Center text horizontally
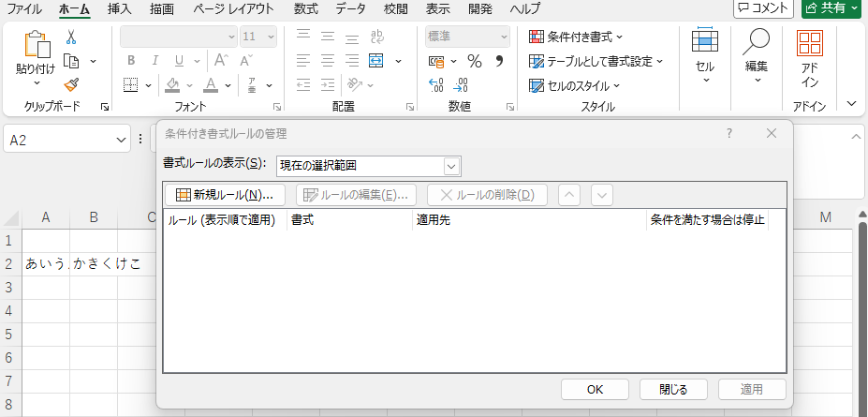The width and height of the screenshot is (868, 417). click(x=328, y=60)
